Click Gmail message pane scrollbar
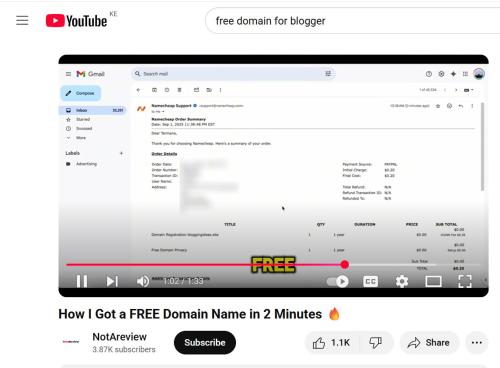This screenshot has height=368, width=500. pyautogui.click(x=482, y=147)
